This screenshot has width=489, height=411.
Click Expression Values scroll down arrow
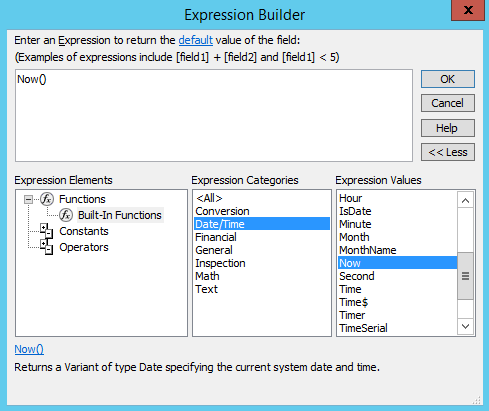pyautogui.click(x=465, y=326)
